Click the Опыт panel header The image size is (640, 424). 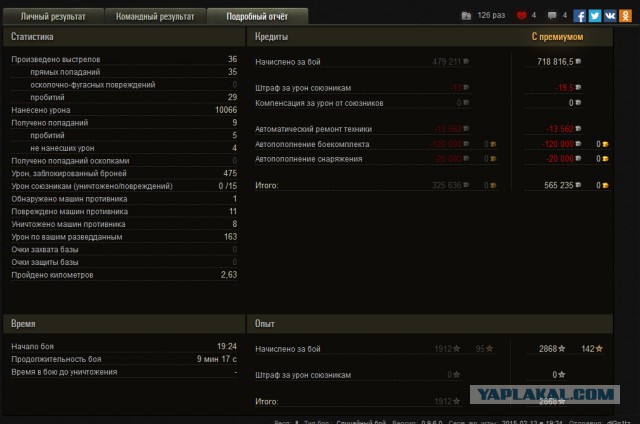(x=429, y=324)
